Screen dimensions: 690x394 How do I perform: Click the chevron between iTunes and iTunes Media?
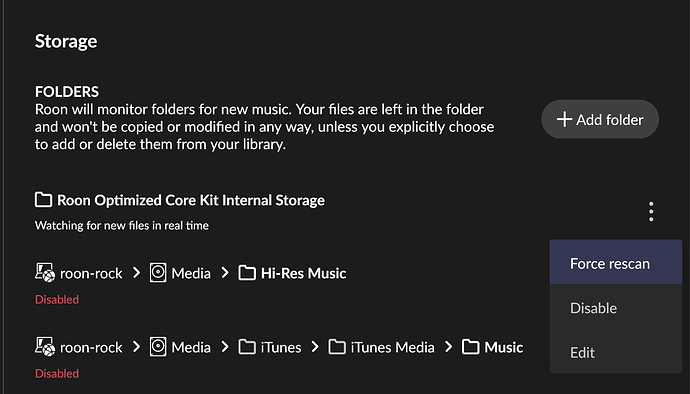[315, 347]
